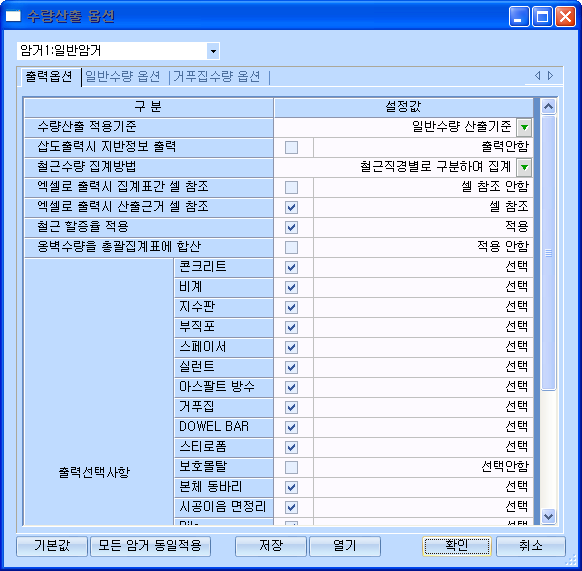582x571 pixels.
Task: Uncheck the 철근 할증율 적용 checkbox
Action: pos(291,227)
